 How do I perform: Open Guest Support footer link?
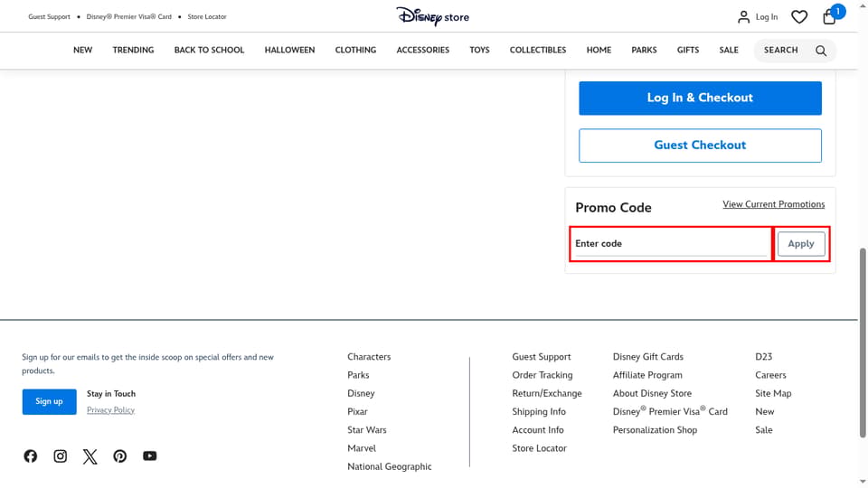click(542, 357)
